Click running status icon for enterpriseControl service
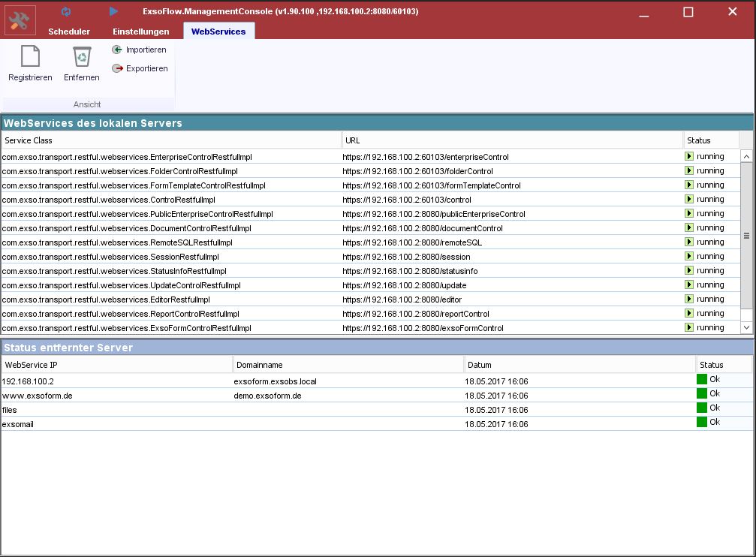The width and height of the screenshot is (756, 557). click(x=689, y=156)
